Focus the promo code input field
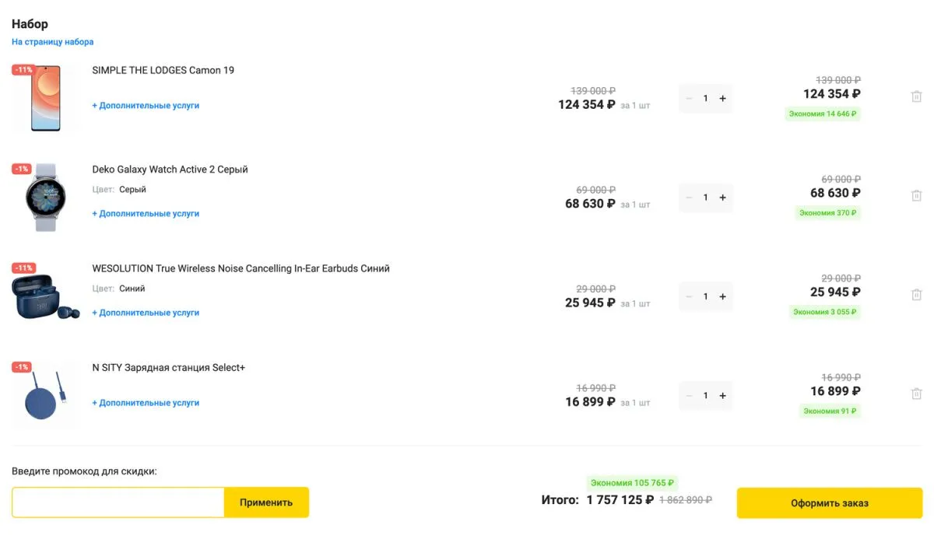 (118, 502)
